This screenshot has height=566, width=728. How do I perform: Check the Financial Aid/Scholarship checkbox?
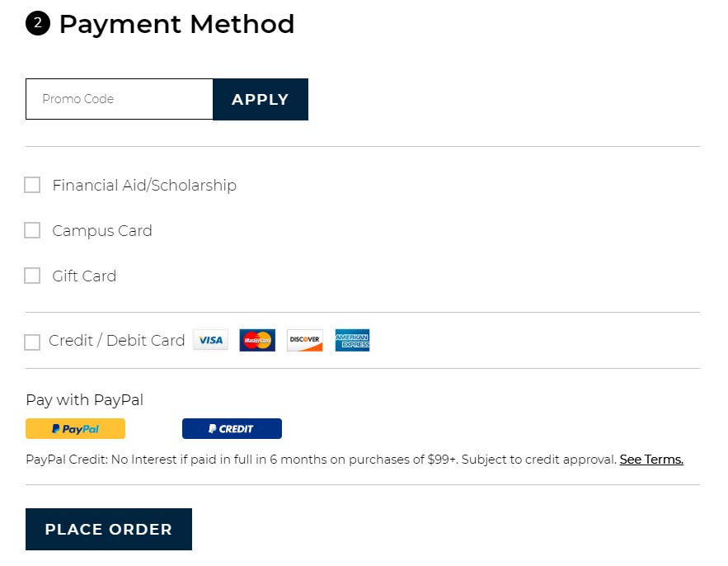tap(32, 185)
